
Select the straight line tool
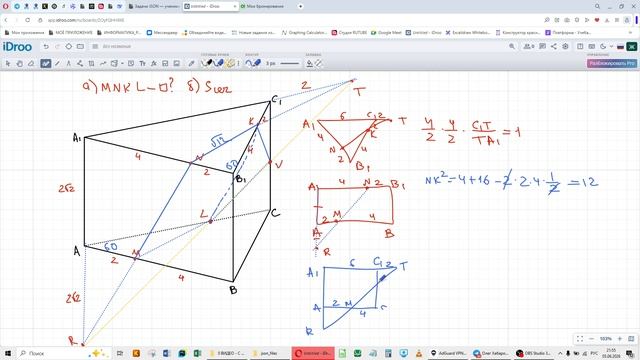click(58, 64)
